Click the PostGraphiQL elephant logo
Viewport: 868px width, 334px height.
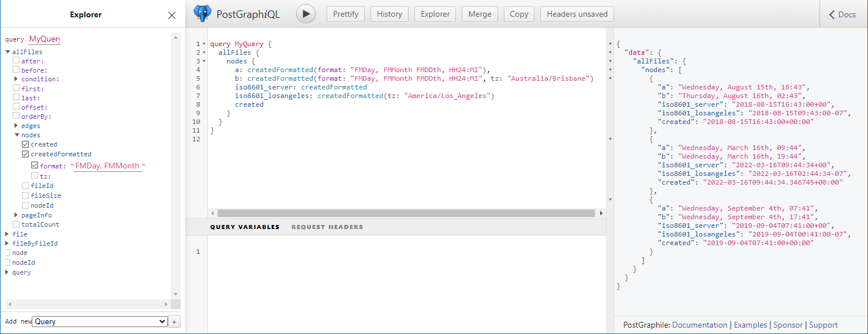pyautogui.click(x=203, y=14)
